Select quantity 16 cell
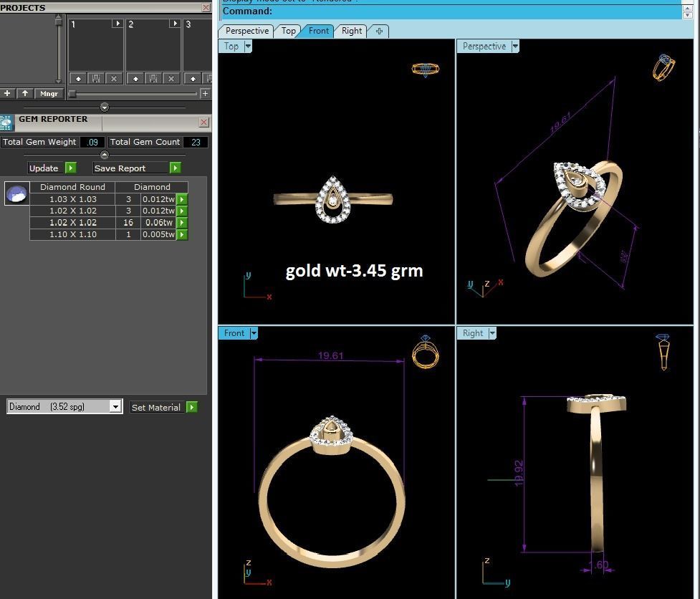Viewport: 700px width, 599px height. click(128, 222)
